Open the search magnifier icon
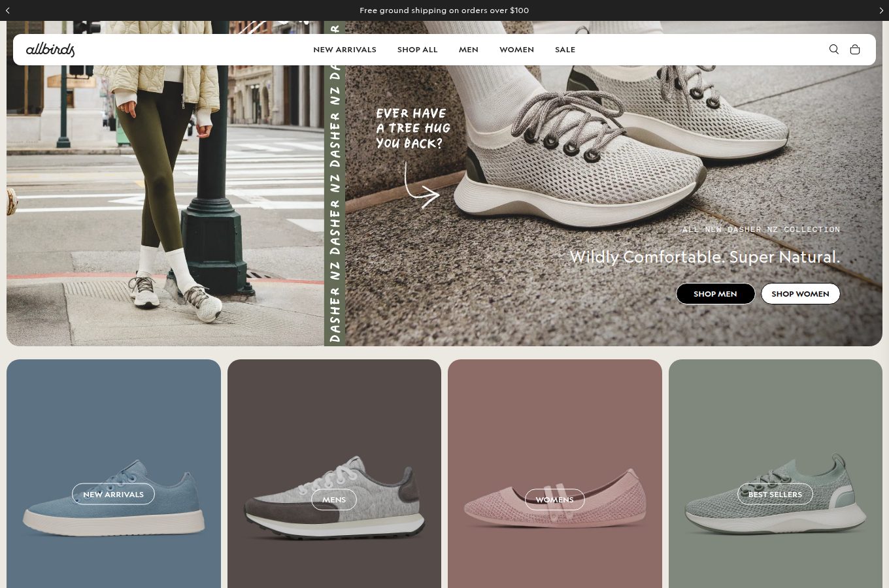 833,50
